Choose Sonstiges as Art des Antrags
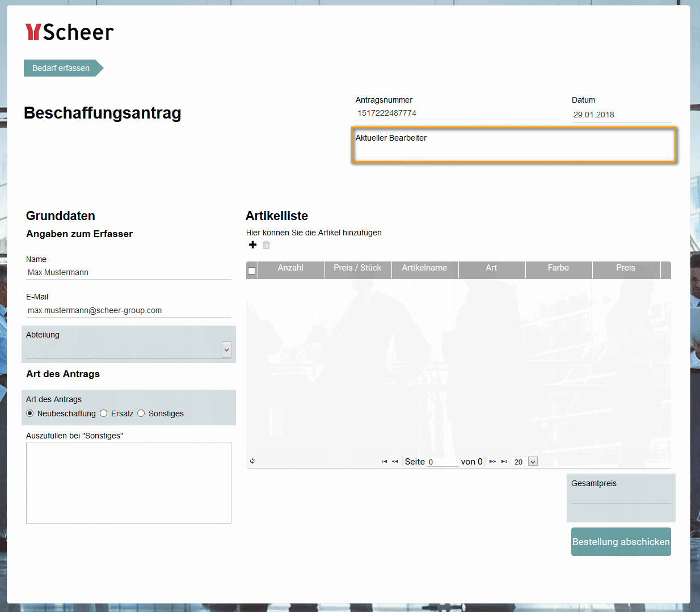Screen dimensions: 700x612 (x=141, y=413)
